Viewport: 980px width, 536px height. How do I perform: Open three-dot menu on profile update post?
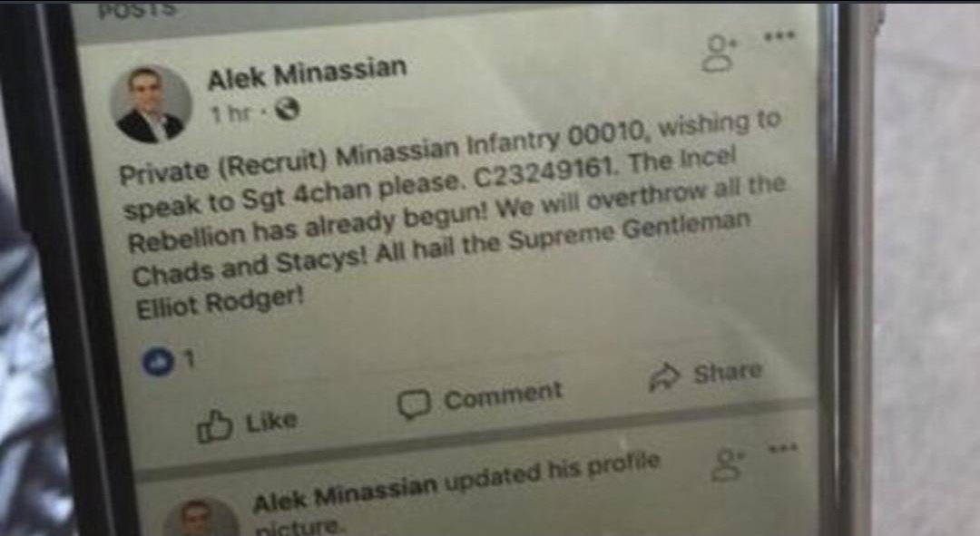click(x=782, y=447)
